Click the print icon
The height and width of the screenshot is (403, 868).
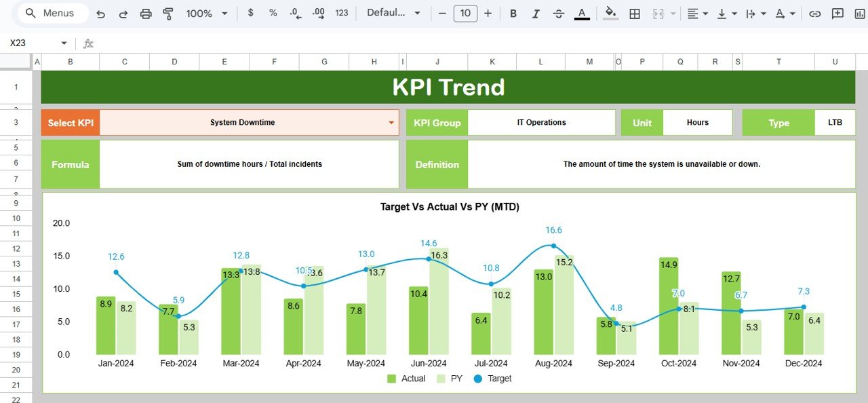(145, 13)
